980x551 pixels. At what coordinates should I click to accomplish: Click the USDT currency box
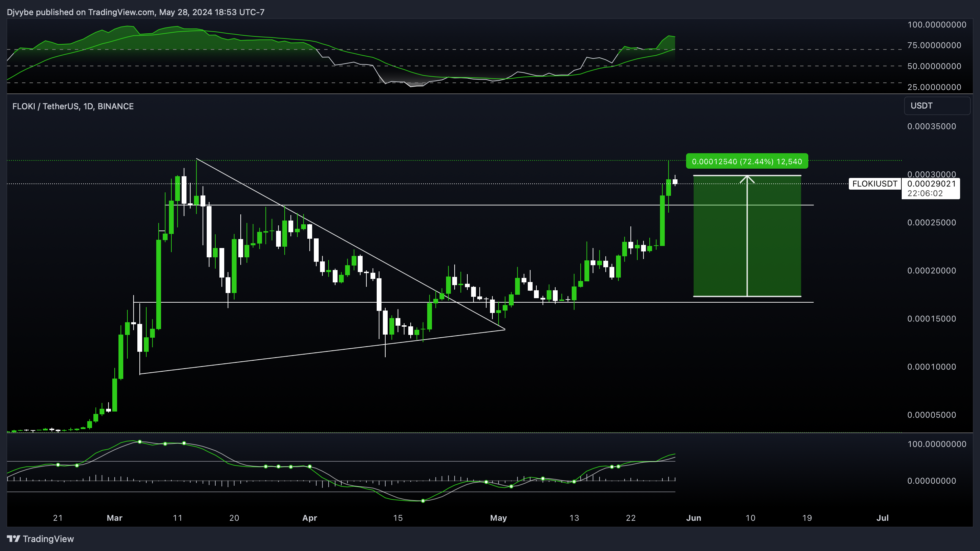tap(937, 106)
